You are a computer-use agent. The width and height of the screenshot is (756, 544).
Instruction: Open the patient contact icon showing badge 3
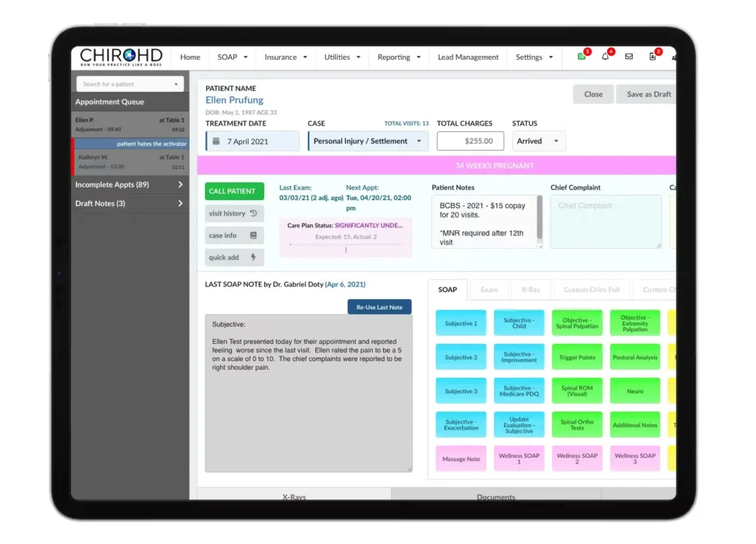[653, 57]
